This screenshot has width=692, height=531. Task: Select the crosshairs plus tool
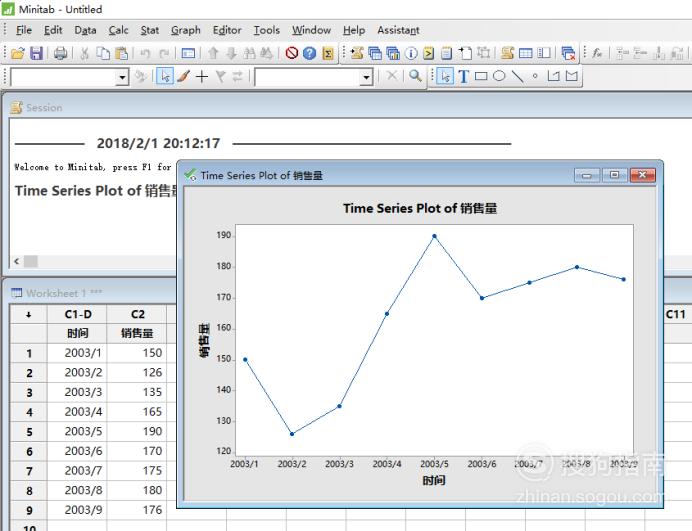click(202, 76)
